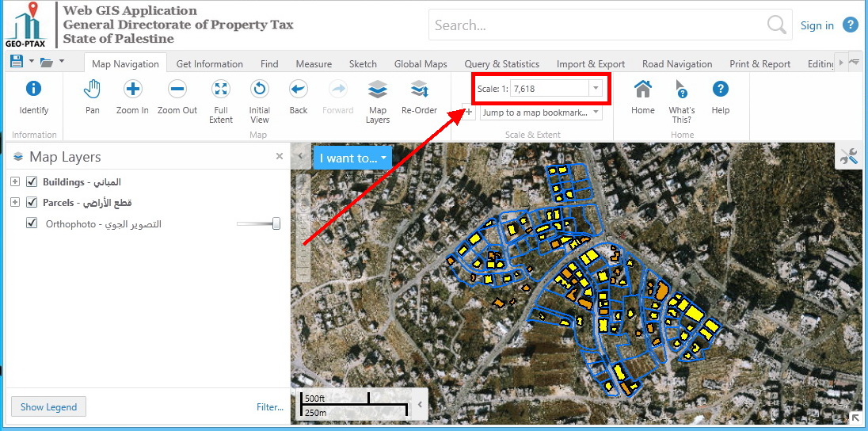The image size is (868, 431).
Task: Go Back to previous map extent
Action: [299, 97]
